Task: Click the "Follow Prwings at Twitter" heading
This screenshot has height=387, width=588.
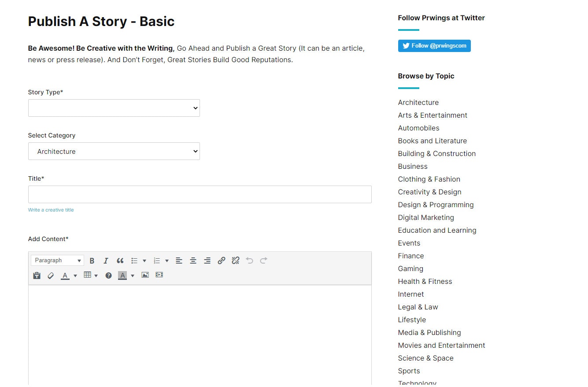Action: coord(441,18)
